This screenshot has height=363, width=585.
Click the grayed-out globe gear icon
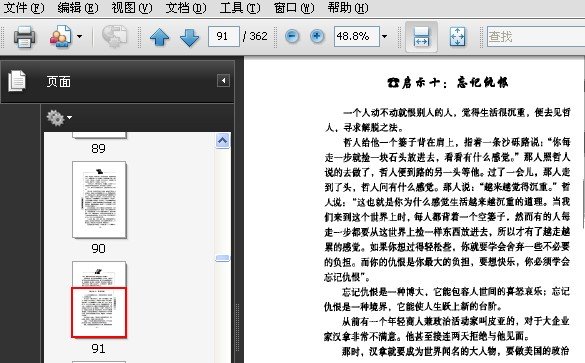point(115,37)
